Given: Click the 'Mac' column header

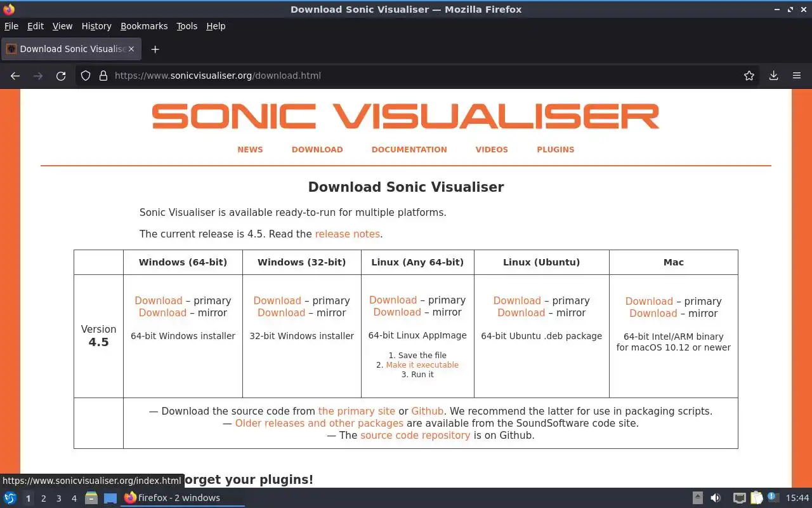Looking at the screenshot, I should coord(674,262).
